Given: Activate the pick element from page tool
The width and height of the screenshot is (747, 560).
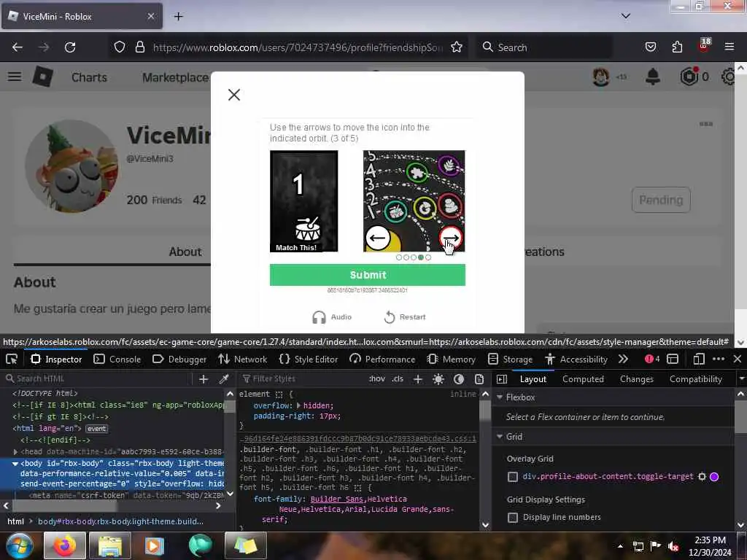Looking at the screenshot, I should [12, 359].
